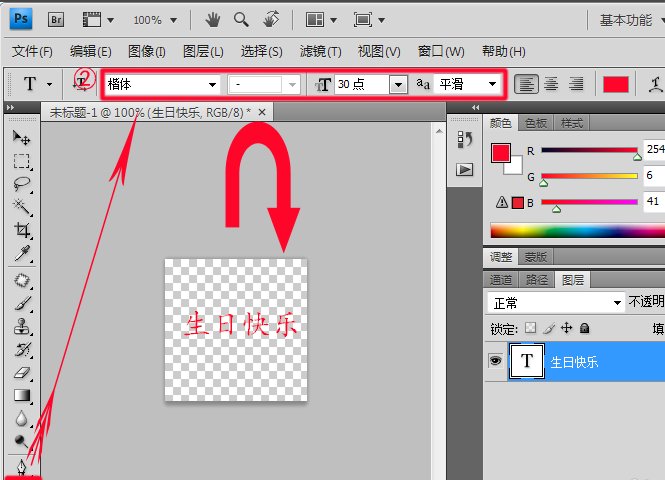Open the 图层(L) menu

coord(203,51)
